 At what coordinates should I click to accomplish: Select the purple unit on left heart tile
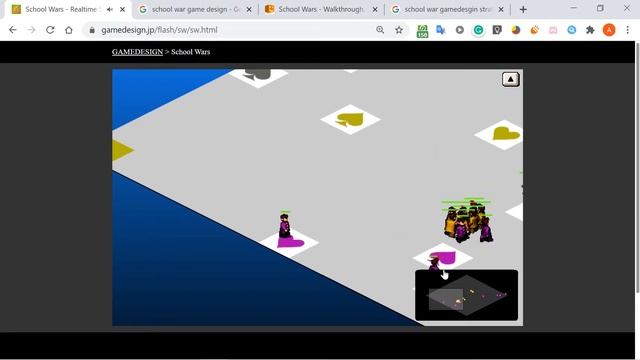[x=284, y=226]
